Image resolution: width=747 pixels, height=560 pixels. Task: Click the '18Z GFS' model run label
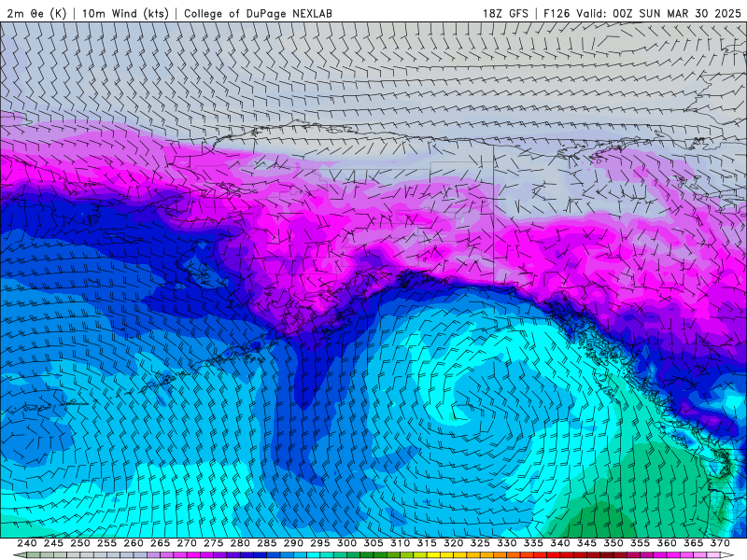(505, 13)
